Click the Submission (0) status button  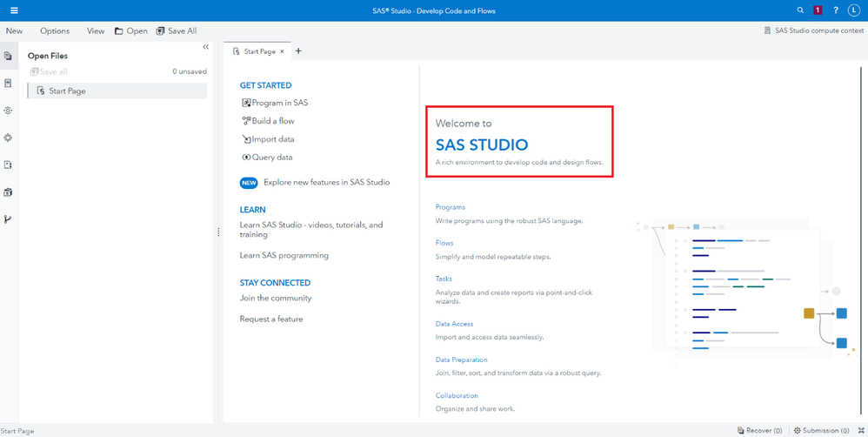(822, 430)
